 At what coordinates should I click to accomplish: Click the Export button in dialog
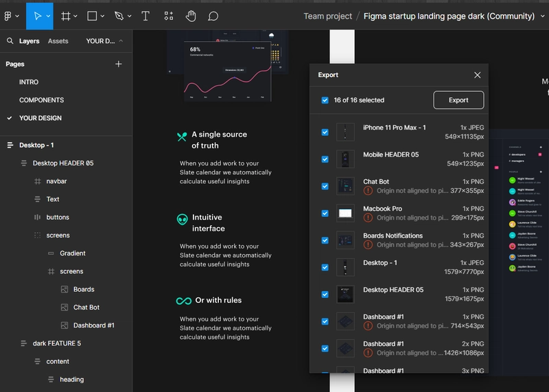(x=458, y=100)
